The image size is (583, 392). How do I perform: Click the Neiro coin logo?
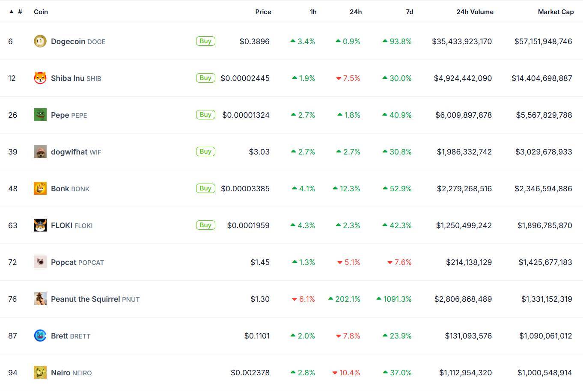(x=40, y=372)
